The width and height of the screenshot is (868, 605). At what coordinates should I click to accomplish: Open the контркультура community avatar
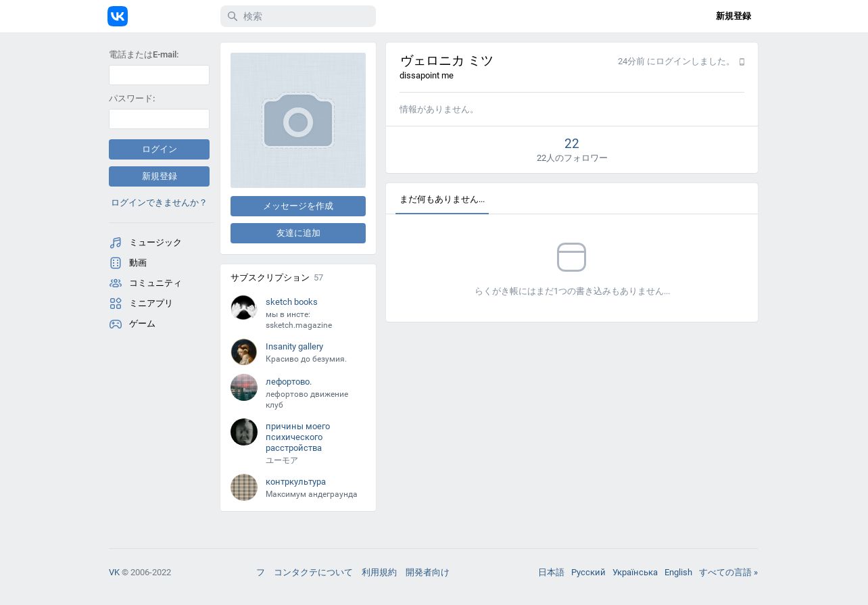[244, 487]
